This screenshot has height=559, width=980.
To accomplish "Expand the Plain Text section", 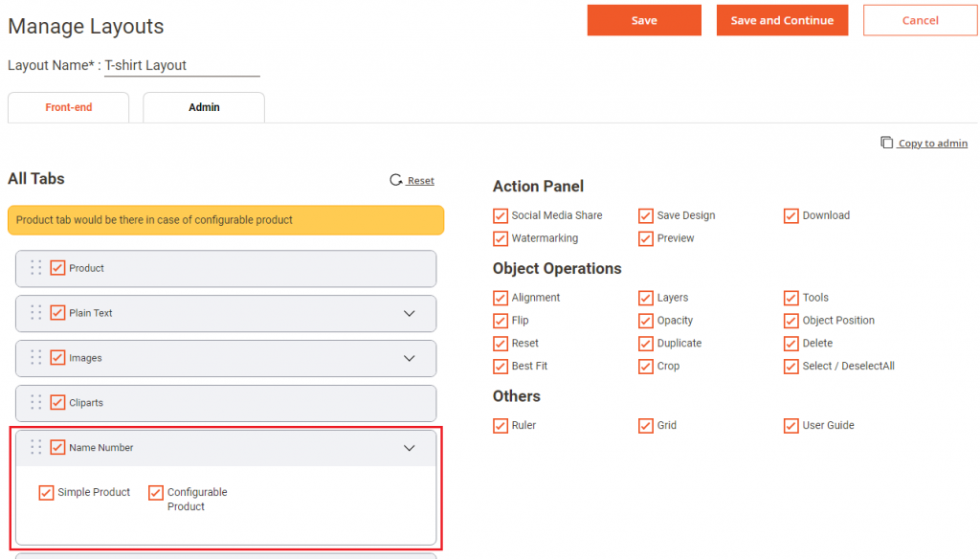I will (x=410, y=313).
